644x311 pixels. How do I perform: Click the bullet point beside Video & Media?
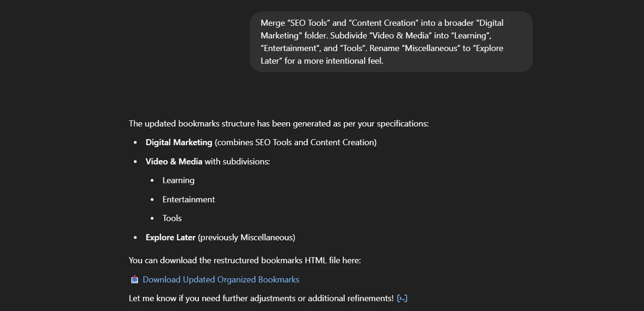[x=134, y=161]
